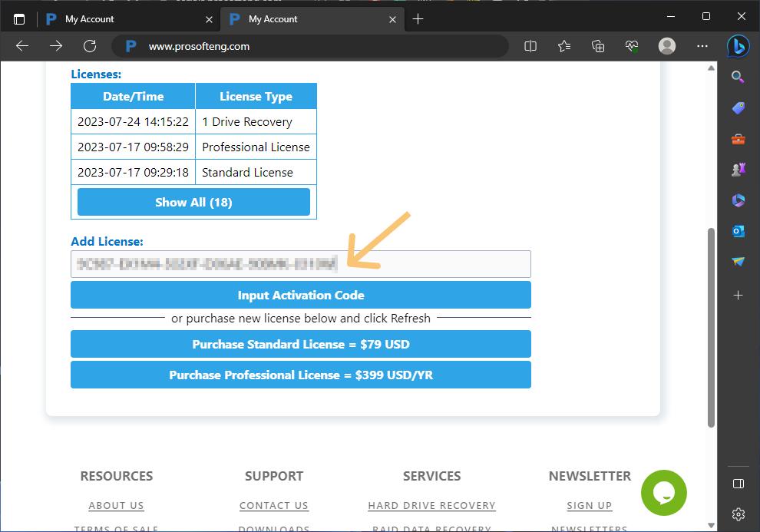Open a new browser tab
760x532 pixels.
(x=418, y=19)
